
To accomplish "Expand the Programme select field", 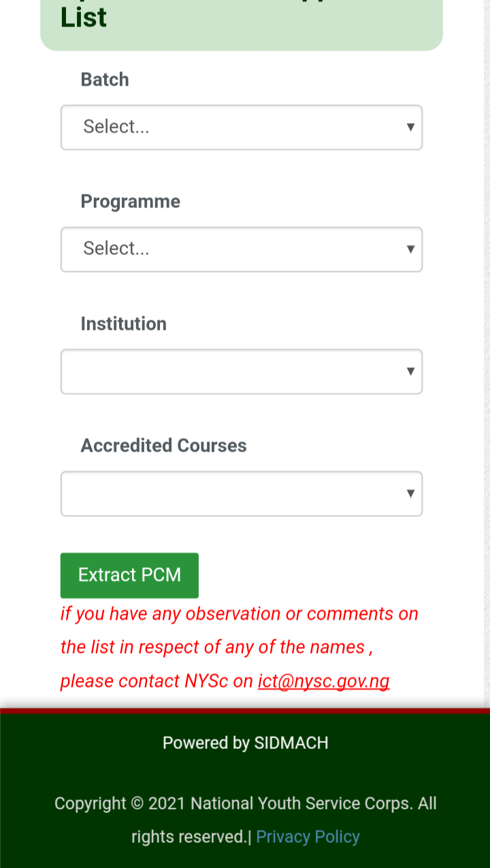I will pos(231,249).
